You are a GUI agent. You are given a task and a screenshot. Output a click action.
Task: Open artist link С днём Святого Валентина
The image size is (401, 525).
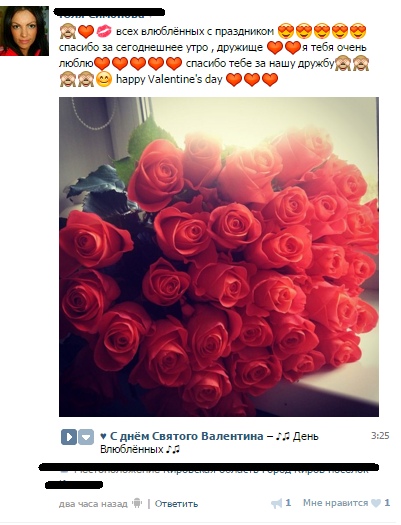(187, 436)
